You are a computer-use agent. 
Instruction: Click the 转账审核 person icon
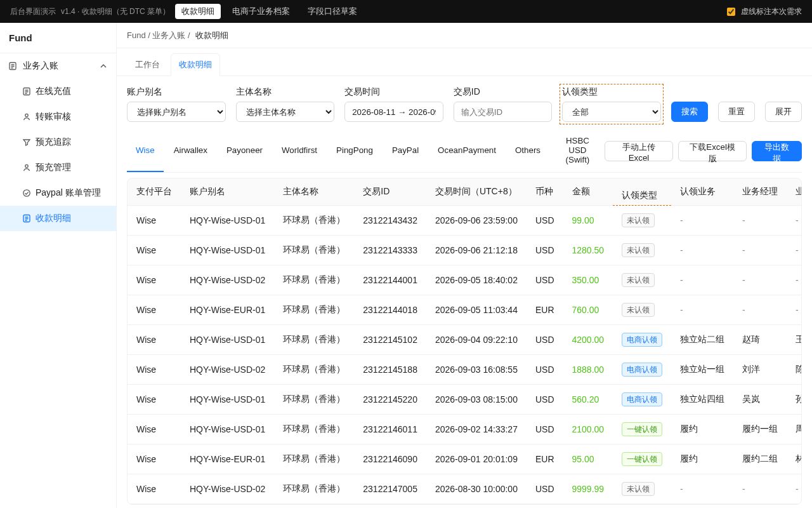[27, 117]
